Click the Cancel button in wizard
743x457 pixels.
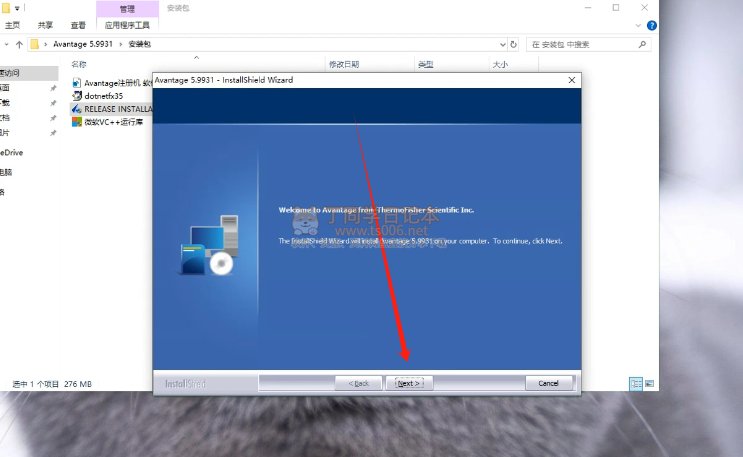point(548,383)
